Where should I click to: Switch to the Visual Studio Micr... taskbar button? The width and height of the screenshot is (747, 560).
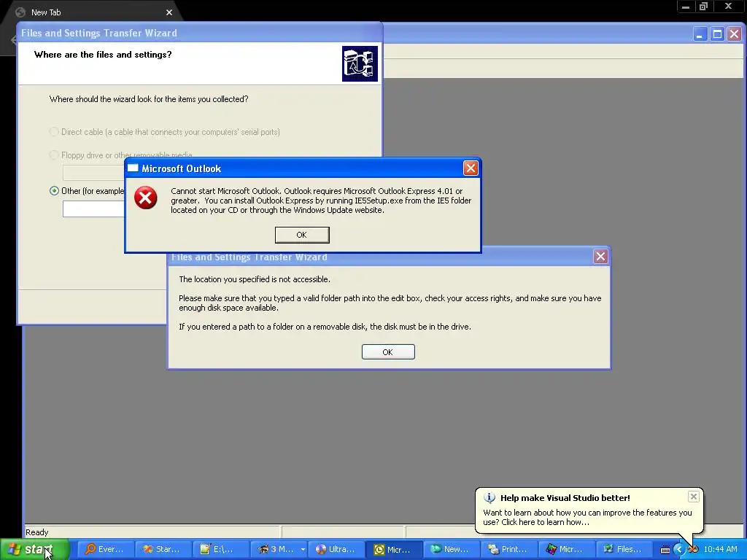(x=567, y=549)
